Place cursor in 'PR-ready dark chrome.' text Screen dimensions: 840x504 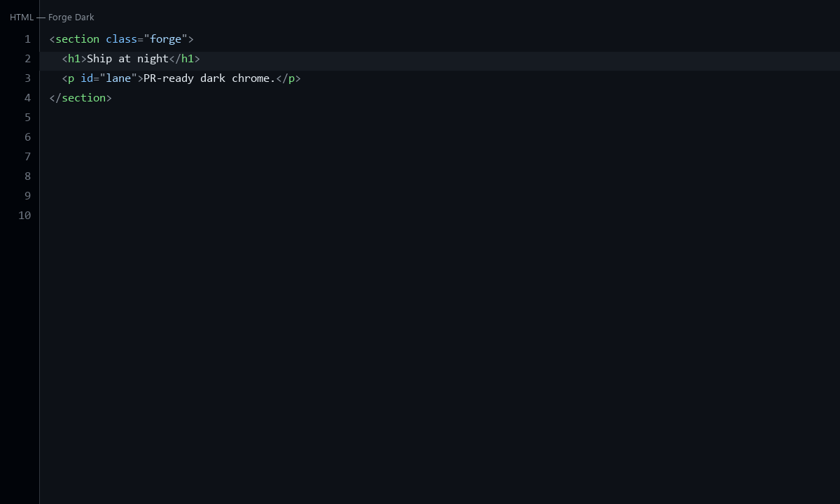[x=210, y=78]
